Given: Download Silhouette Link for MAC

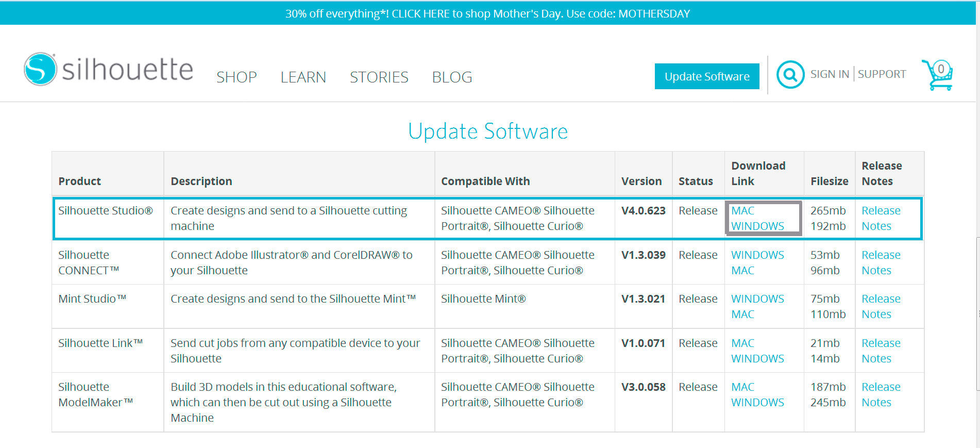Looking at the screenshot, I should click(742, 343).
